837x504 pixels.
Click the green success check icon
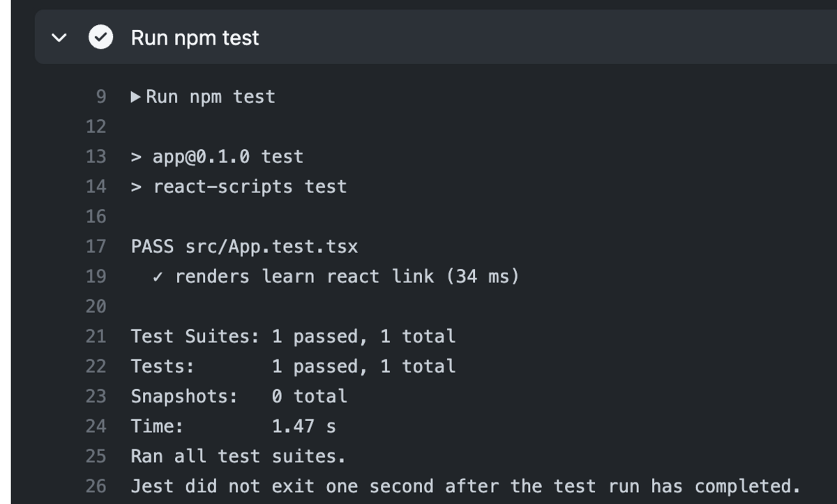[x=100, y=38]
